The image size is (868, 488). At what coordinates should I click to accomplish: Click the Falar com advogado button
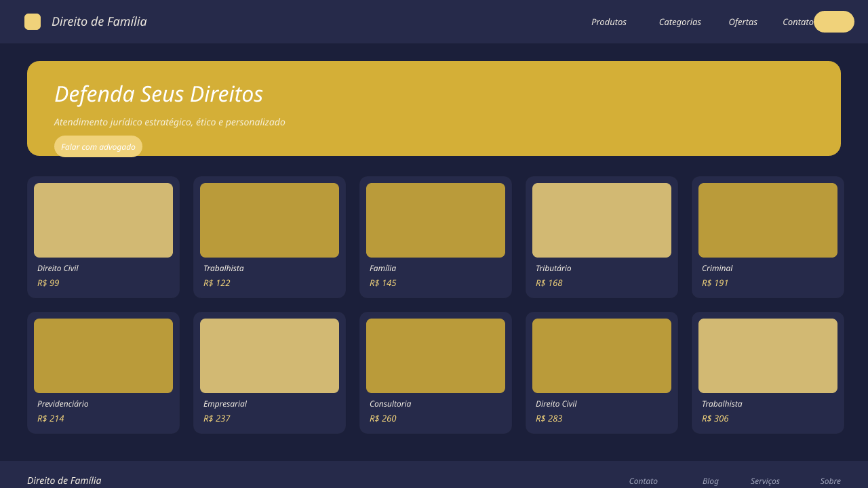coord(98,146)
